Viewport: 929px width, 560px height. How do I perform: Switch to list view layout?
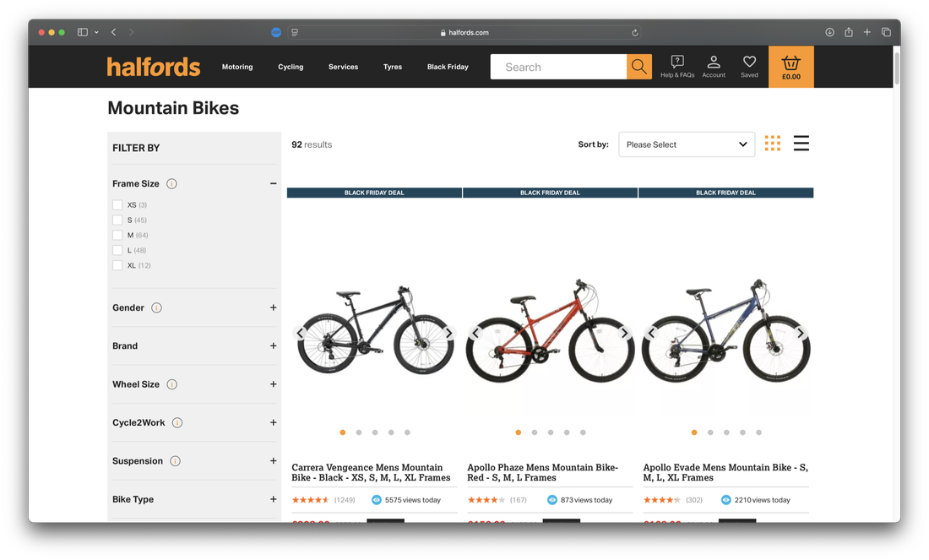pos(801,143)
